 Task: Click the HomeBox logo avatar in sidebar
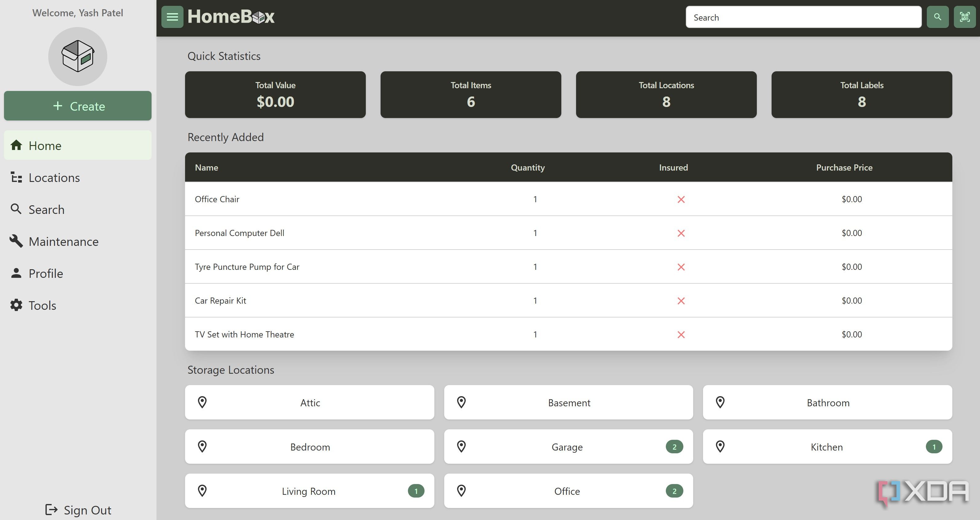(x=77, y=56)
